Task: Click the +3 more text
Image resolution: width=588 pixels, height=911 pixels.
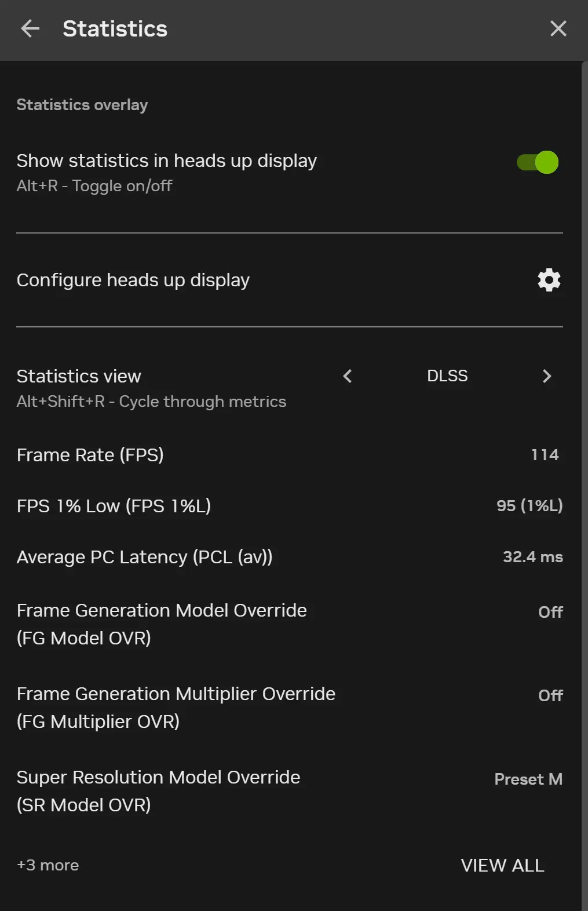Action: (x=48, y=865)
